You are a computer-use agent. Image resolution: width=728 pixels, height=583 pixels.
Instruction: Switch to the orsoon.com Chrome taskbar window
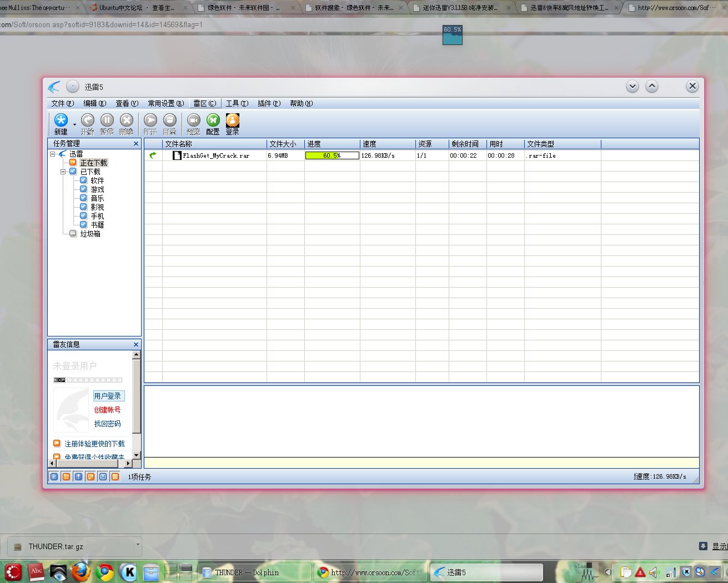pos(371,572)
